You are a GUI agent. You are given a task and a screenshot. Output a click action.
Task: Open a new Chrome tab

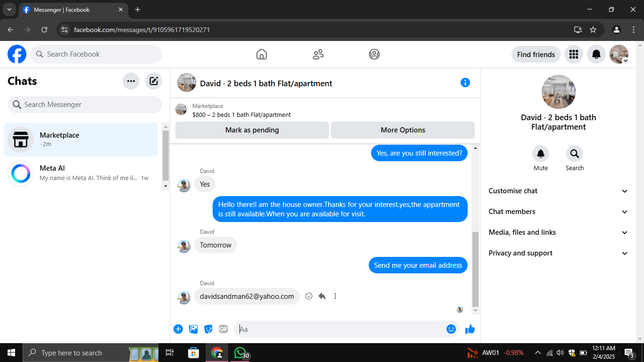pos(138,9)
